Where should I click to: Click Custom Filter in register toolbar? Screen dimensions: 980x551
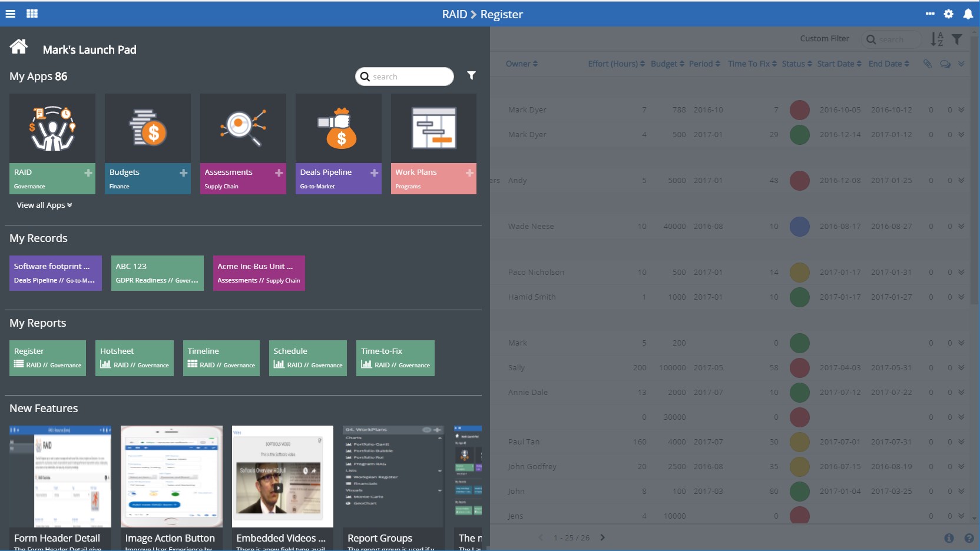pos(825,39)
